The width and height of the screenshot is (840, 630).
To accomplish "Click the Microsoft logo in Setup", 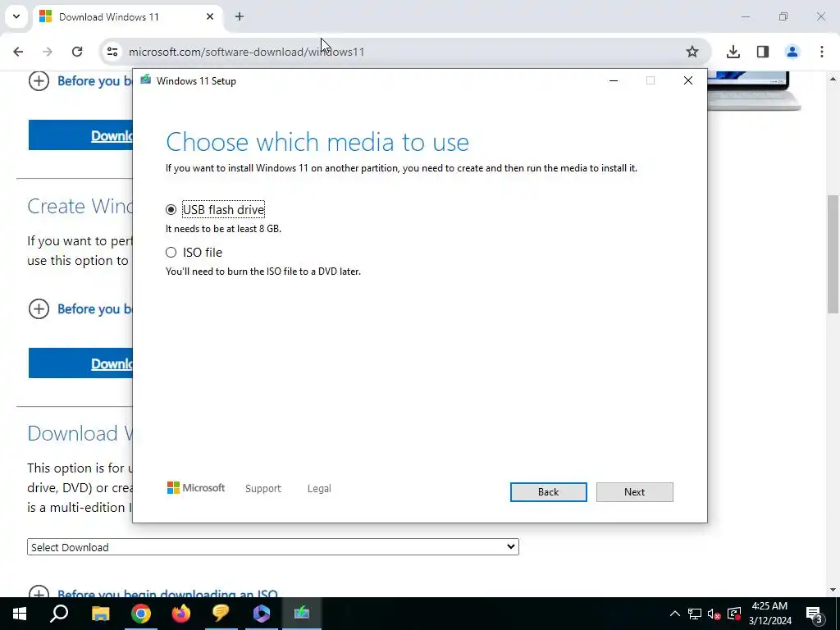I will [195, 488].
